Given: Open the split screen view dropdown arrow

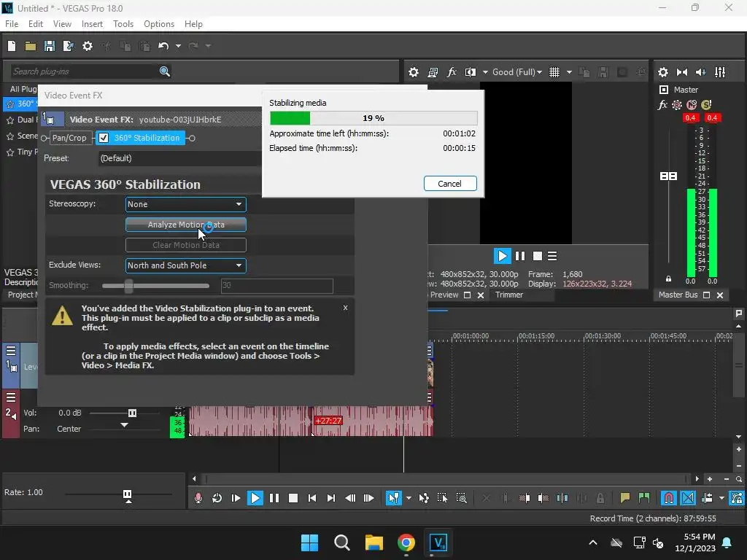Looking at the screenshot, I should (485, 72).
